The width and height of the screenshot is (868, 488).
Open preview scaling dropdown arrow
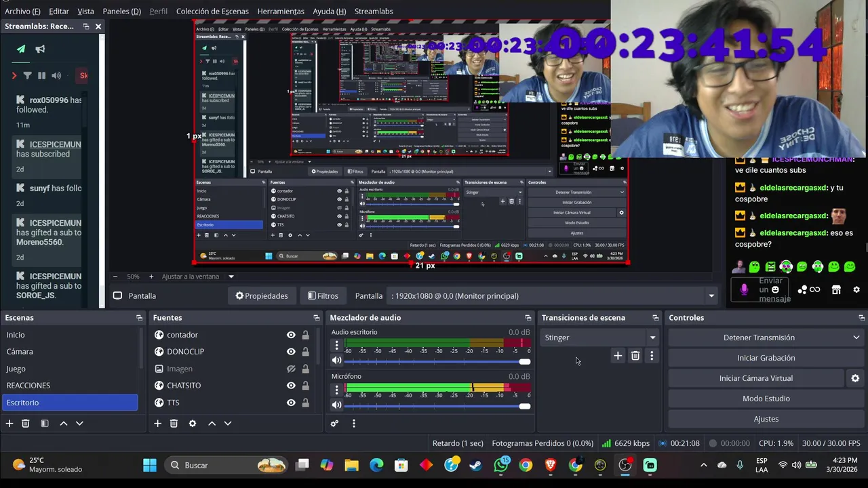[231, 277]
